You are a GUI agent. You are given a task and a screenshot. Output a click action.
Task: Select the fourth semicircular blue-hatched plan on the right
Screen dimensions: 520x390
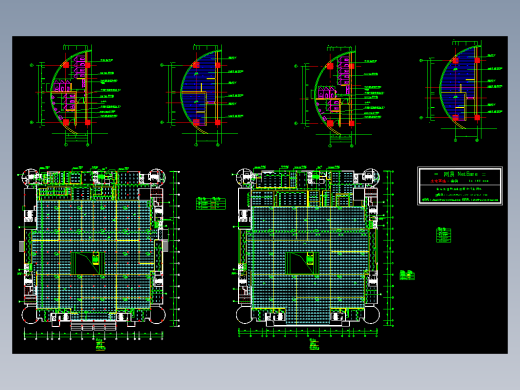point(462,91)
